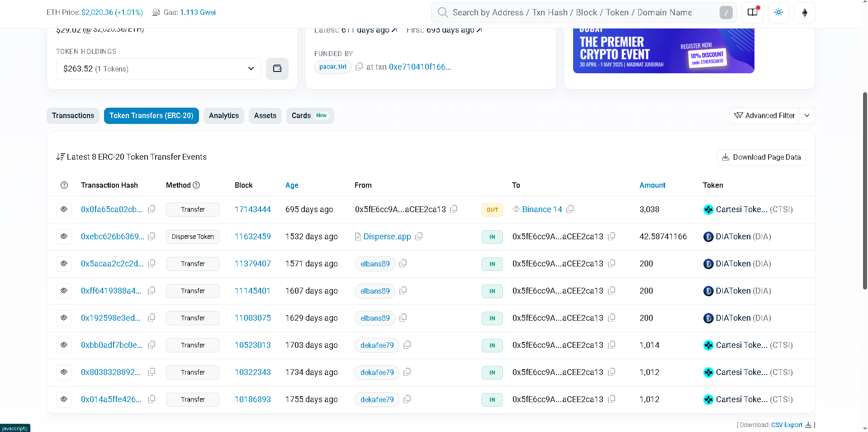The height and width of the screenshot is (432, 868).
Task: Preview transaction 0x5acaa2c2c2d... with eye icon
Action: [x=64, y=264]
